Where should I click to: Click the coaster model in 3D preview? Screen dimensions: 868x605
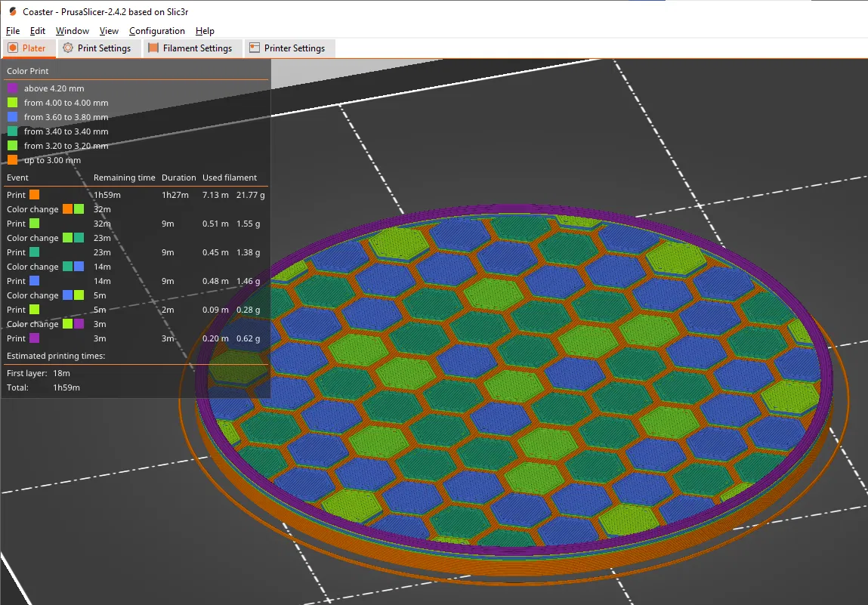tap(514, 387)
